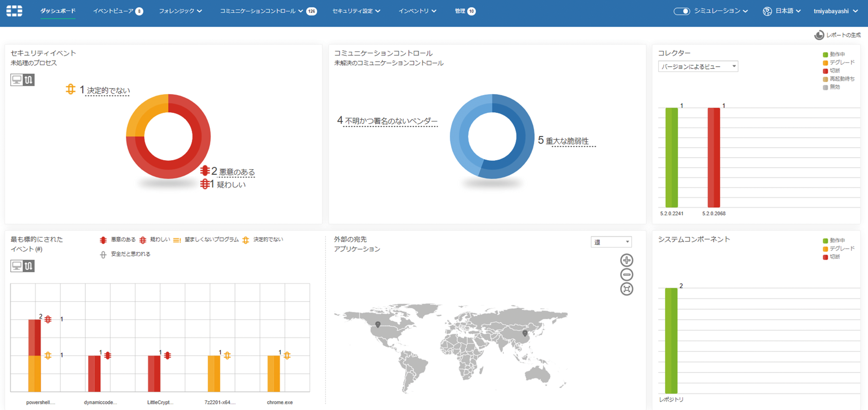Image resolution: width=868 pixels, height=410 pixels.
Task: Click the globe icon next to 日本語
Action: coord(767,11)
